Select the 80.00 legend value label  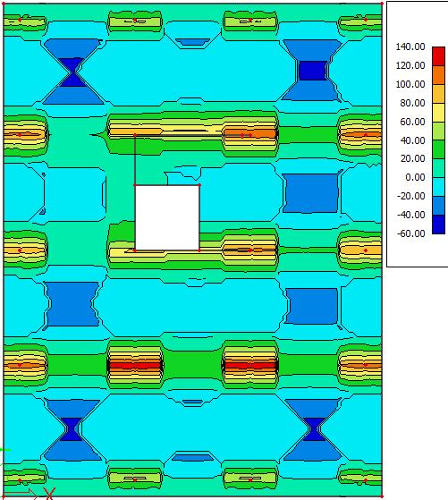click(x=412, y=103)
